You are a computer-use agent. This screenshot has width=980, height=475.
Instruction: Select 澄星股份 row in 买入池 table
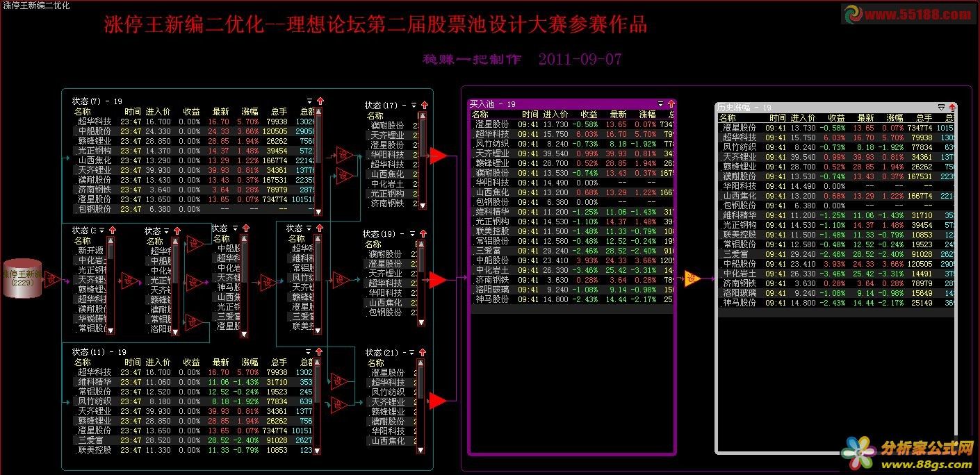point(572,124)
